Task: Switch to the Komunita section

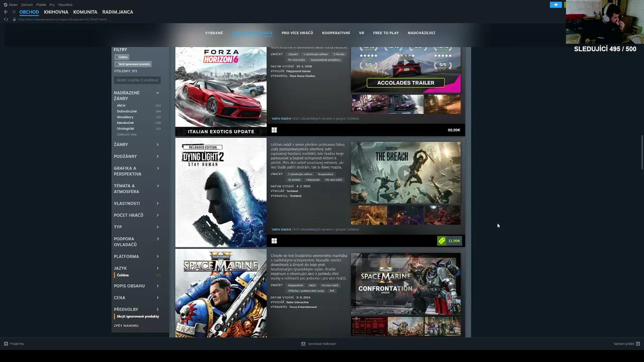Action: [85, 12]
